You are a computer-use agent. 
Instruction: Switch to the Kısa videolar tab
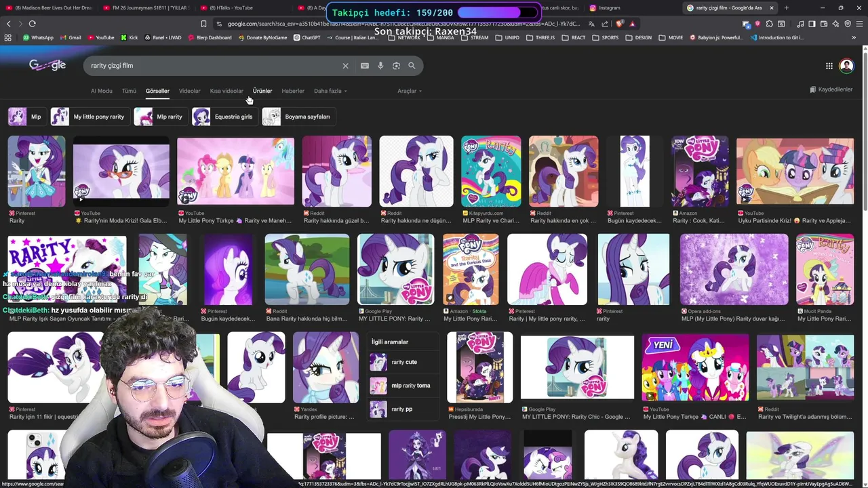coord(226,91)
